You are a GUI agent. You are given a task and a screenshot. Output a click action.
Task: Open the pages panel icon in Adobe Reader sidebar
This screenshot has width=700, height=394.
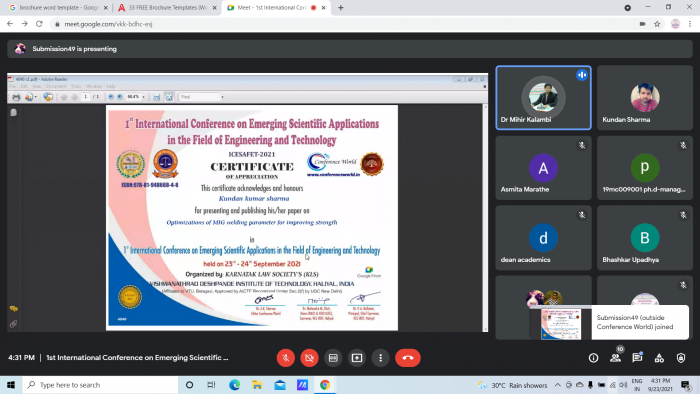(x=13, y=112)
